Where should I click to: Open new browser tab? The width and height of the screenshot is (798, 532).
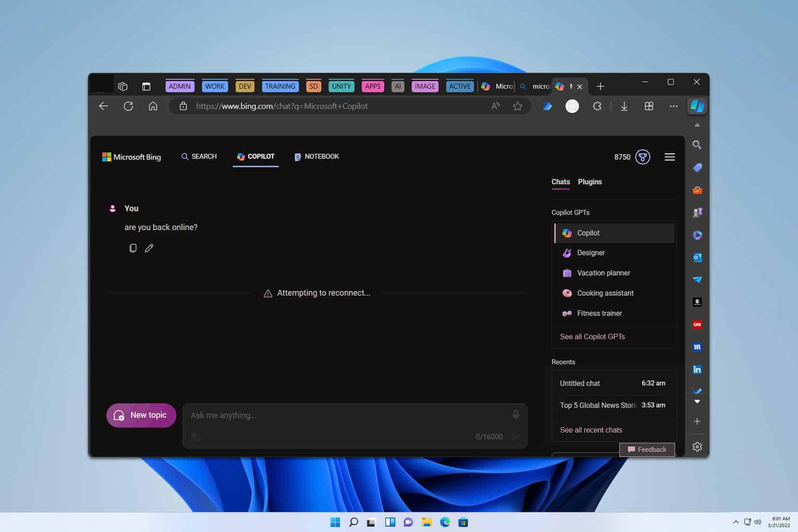coord(600,86)
